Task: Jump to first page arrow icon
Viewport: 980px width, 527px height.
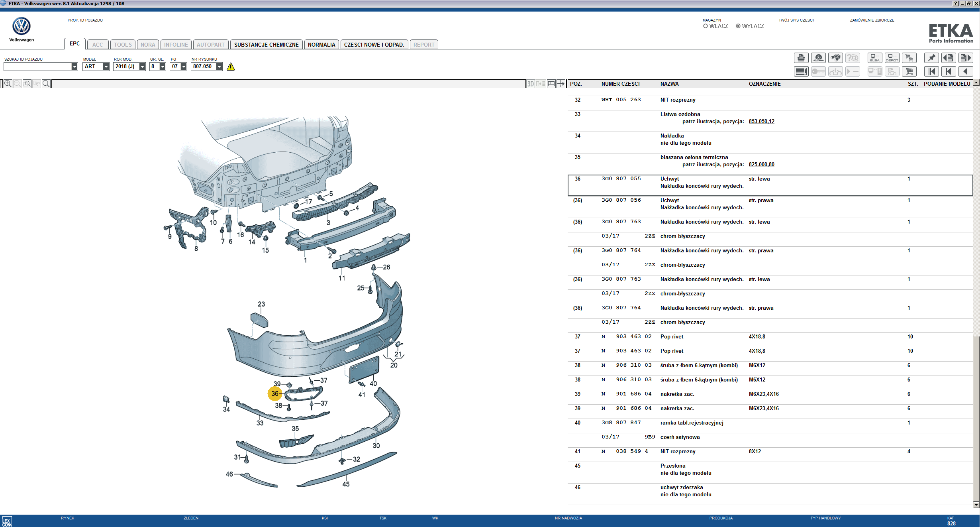Action: [931, 71]
